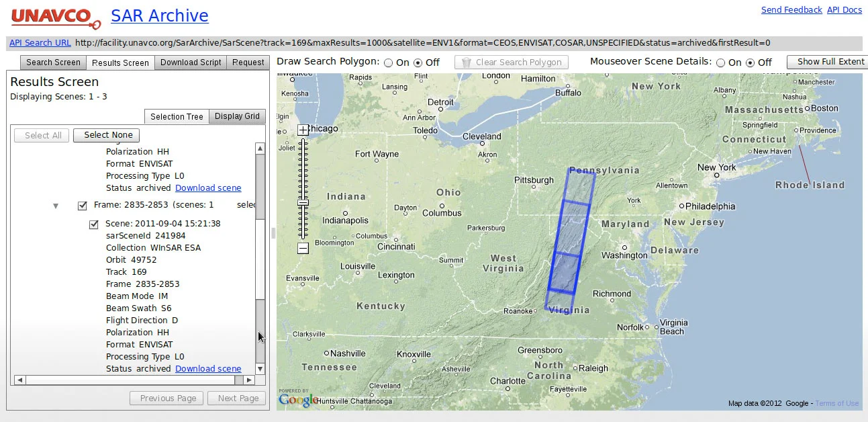Screen dimensions: 868x422
Task: Collapse the Frame 2835-2853 tree node
Action: [x=56, y=206]
